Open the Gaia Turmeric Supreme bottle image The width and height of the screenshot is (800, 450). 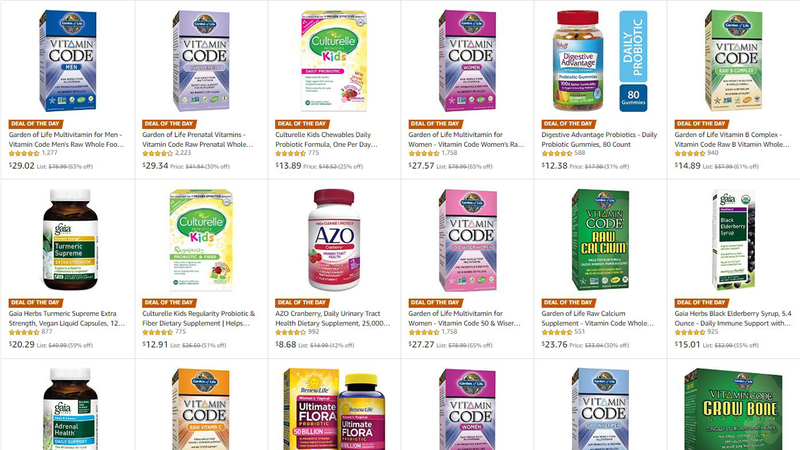coord(70,239)
